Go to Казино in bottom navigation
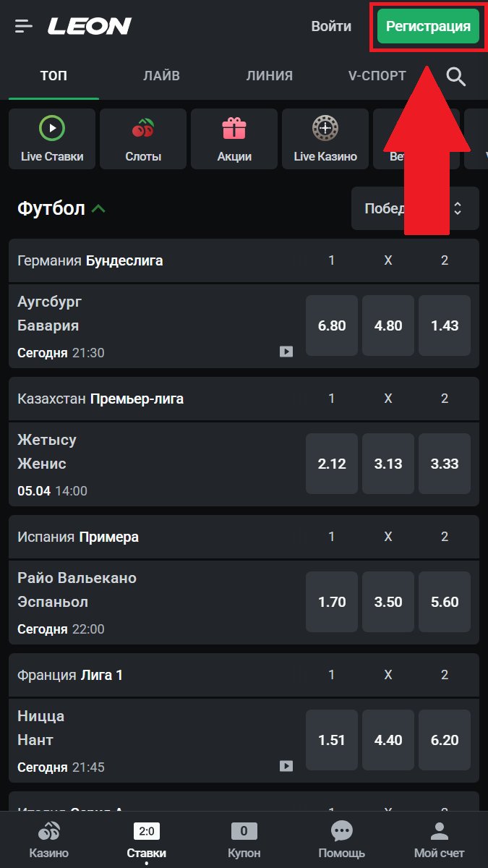Image resolution: width=488 pixels, height=868 pixels. (49, 841)
